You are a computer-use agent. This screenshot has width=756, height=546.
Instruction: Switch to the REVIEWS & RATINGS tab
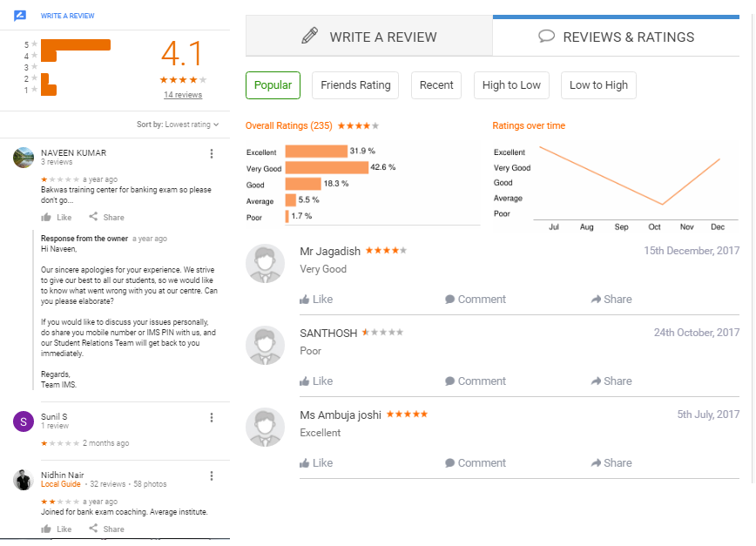tap(616, 37)
